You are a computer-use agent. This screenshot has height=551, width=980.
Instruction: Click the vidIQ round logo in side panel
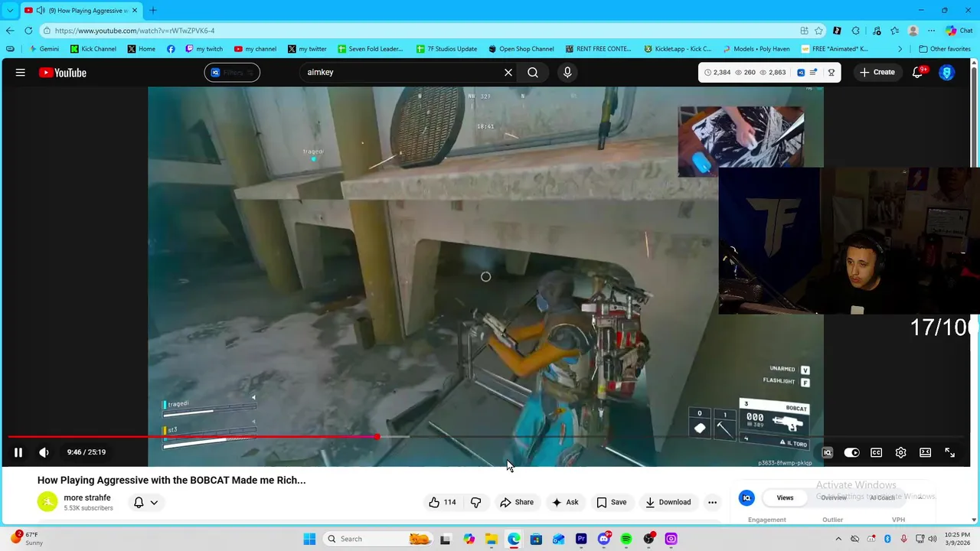[746, 497]
